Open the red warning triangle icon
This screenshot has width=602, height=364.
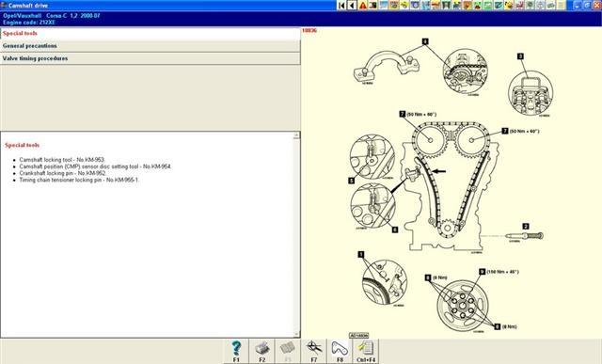[362, 6]
